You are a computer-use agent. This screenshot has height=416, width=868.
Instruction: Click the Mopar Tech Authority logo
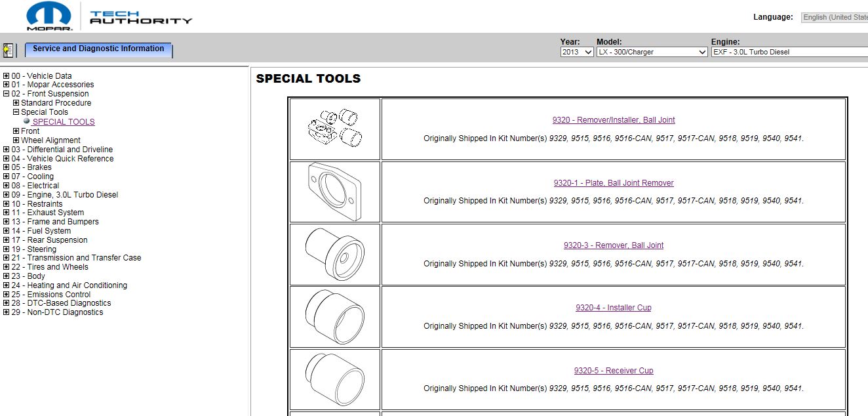coord(109,16)
